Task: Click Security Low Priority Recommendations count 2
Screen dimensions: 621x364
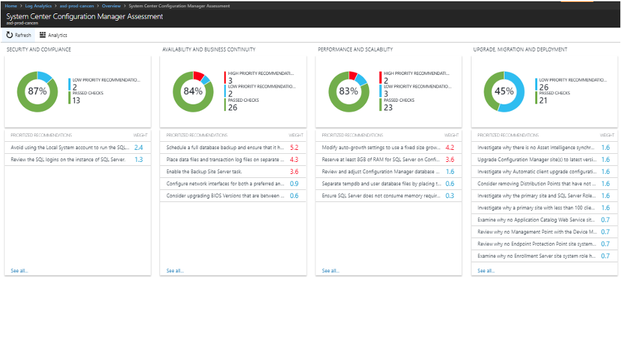Action: coord(75,87)
